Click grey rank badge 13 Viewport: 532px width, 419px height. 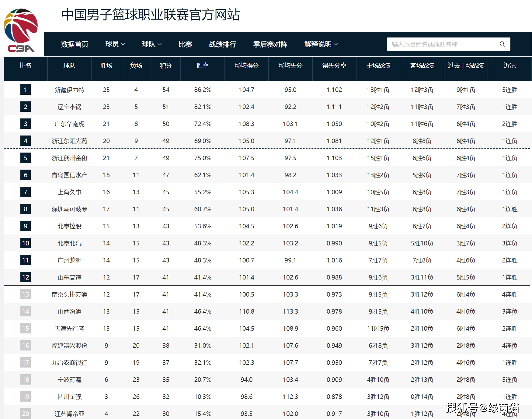point(26,294)
